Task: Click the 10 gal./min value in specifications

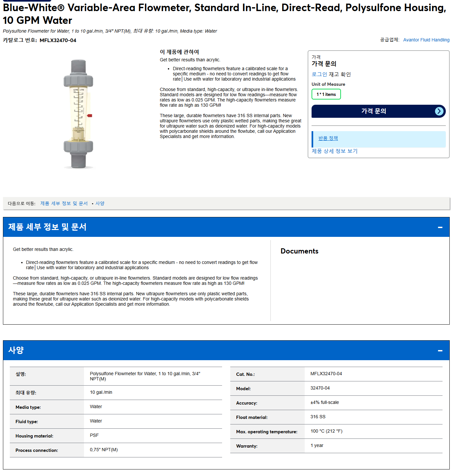Action: click(101, 392)
